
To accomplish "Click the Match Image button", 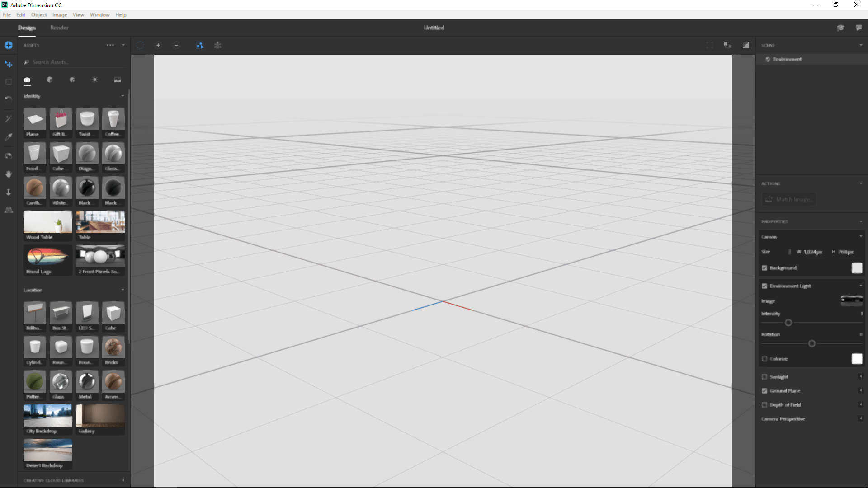I will pyautogui.click(x=789, y=199).
